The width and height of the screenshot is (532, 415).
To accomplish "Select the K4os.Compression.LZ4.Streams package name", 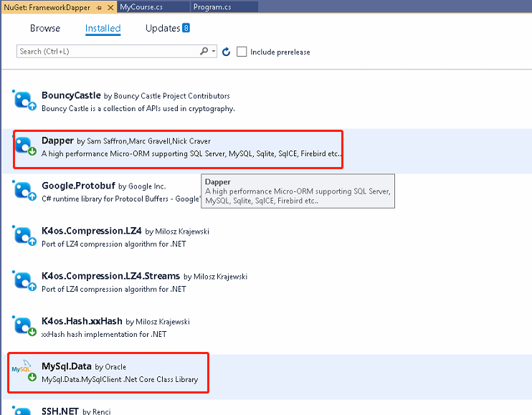I will [110, 276].
